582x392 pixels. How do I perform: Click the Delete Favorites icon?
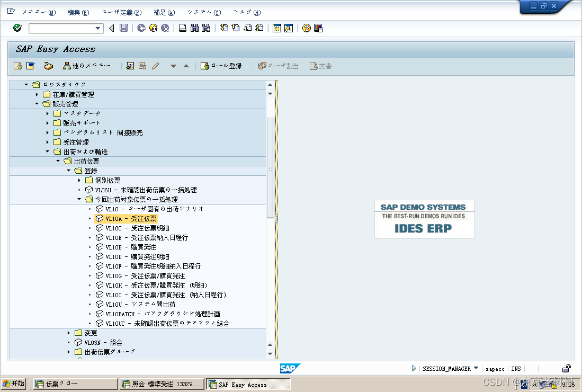142,66
